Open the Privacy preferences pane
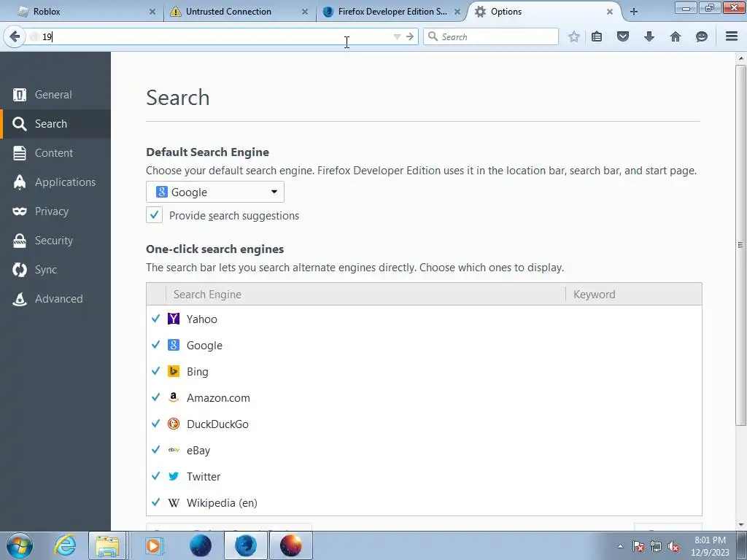The width and height of the screenshot is (747, 560). pos(55,211)
